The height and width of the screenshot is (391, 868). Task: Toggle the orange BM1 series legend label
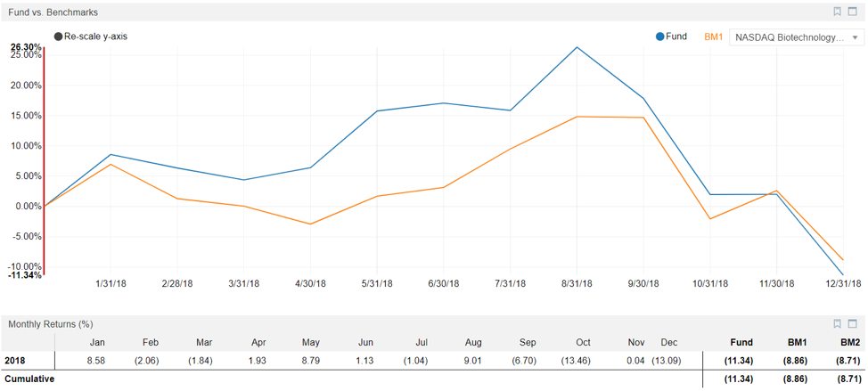pos(713,37)
